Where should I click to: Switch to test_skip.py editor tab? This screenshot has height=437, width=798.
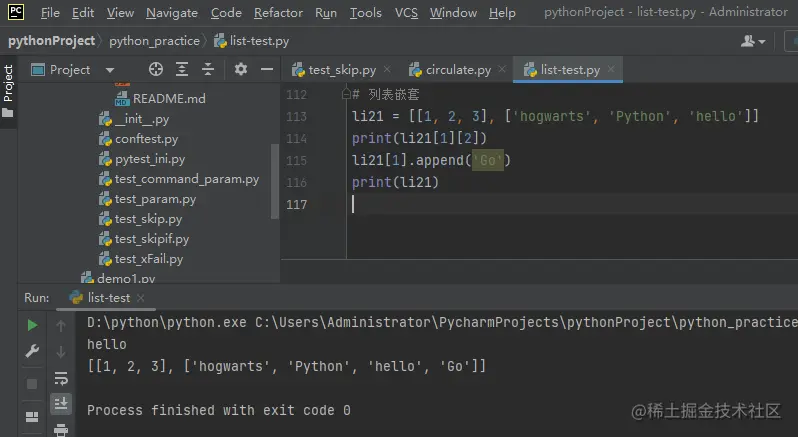(x=334, y=70)
